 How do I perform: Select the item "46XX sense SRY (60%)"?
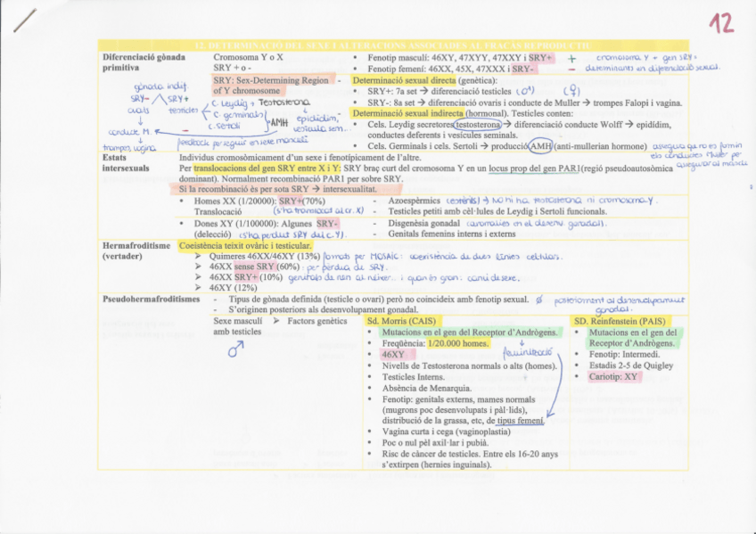click(x=255, y=267)
